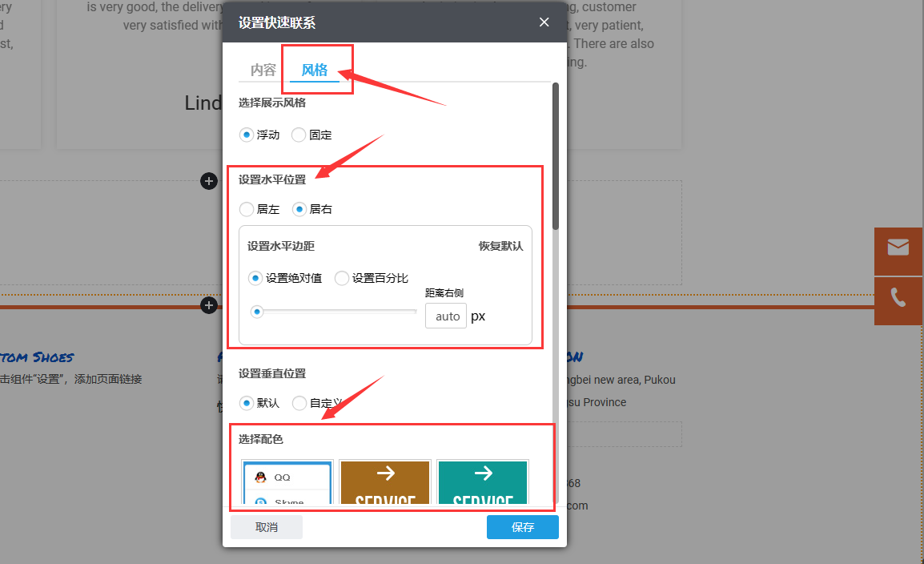The image size is (924, 564).
Task: Select the 浮动 display style radio button
Action: click(x=246, y=135)
